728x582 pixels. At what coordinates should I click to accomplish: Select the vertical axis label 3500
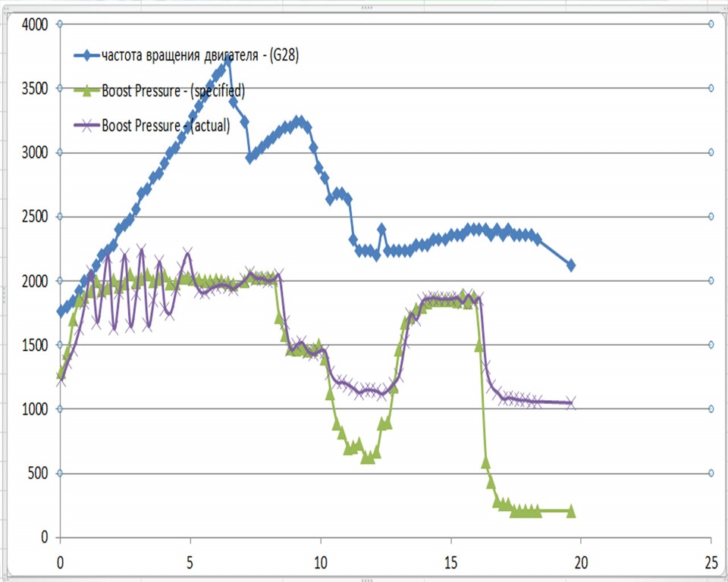pyautogui.click(x=35, y=88)
